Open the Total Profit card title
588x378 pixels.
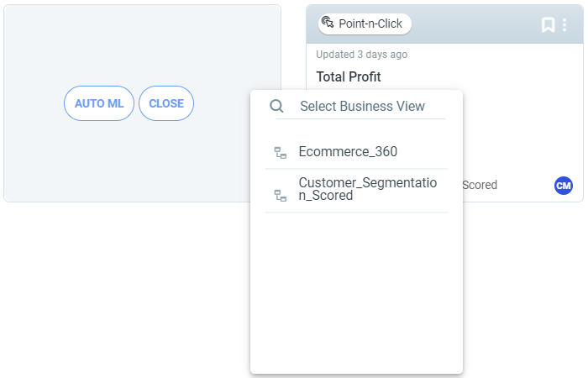click(349, 76)
